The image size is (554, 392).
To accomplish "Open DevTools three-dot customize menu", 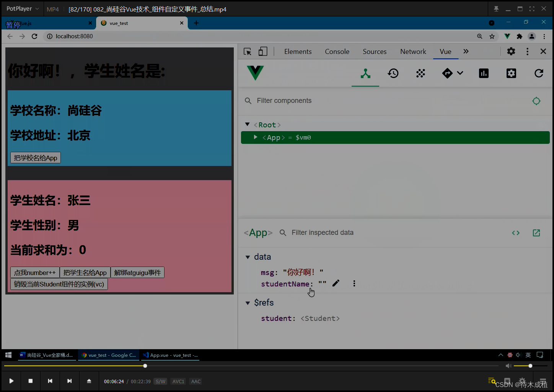I will 527,51.
